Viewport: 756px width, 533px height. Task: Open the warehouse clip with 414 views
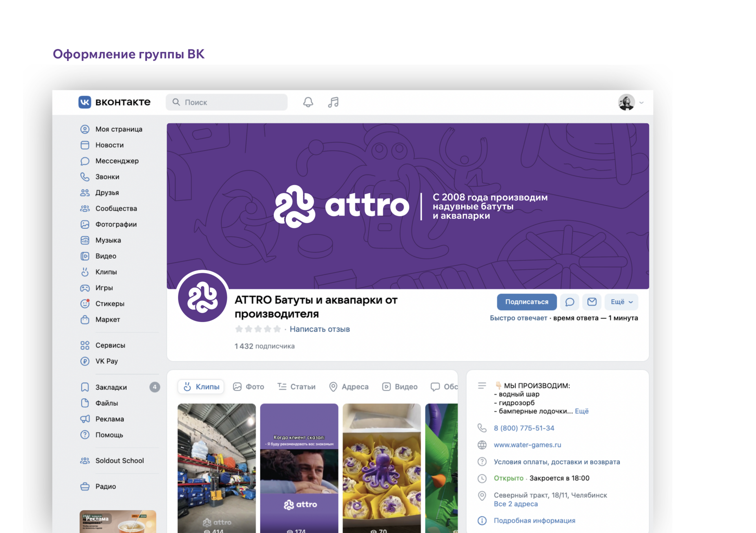(x=217, y=468)
